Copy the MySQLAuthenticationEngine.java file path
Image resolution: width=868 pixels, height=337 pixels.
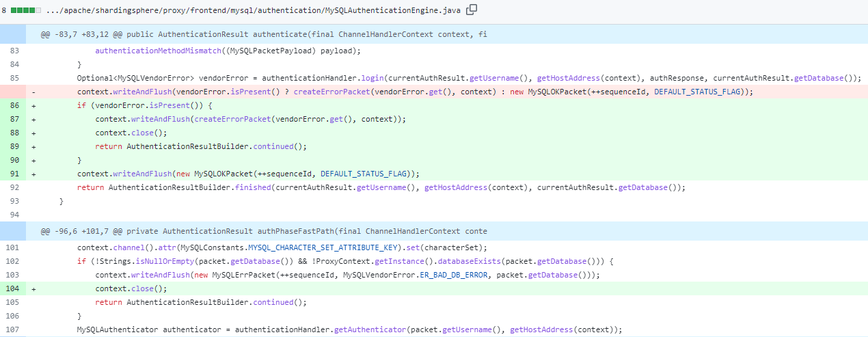pyautogui.click(x=472, y=10)
